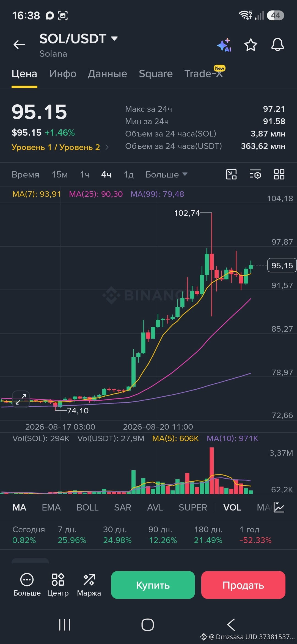
Task: Tap the 7 дн. 25.96% performance
Action: pyautogui.click(x=72, y=535)
